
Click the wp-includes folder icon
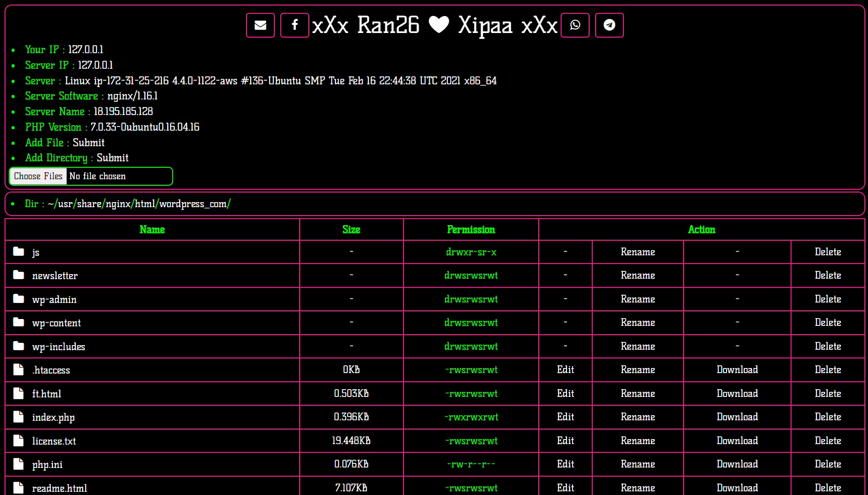click(19, 346)
